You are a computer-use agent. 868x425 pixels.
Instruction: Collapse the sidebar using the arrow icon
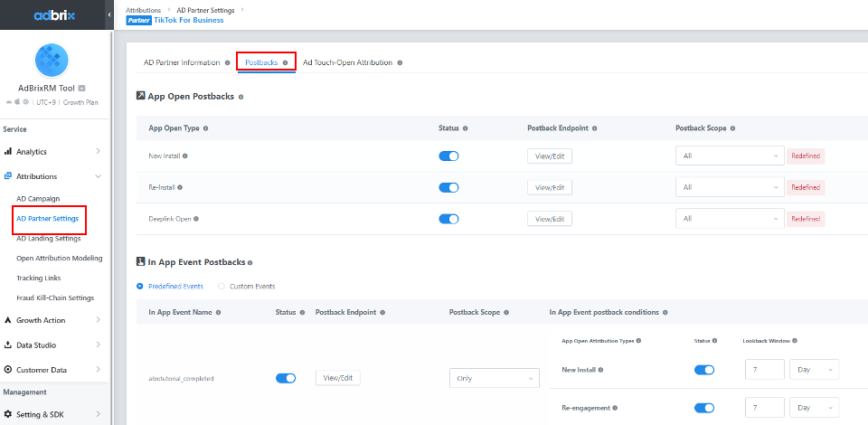click(109, 15)
